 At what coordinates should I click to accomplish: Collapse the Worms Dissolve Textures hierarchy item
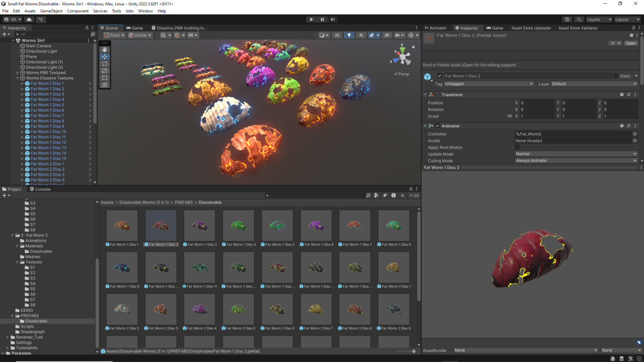pos(18,78)
